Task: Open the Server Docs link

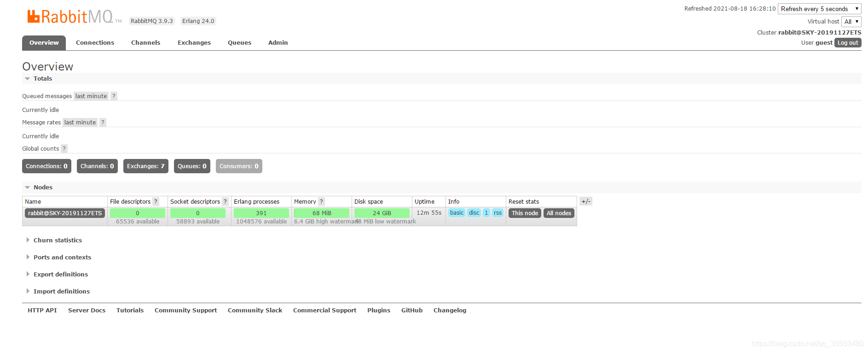Action: pyautogui.click(x=87, y=311)
